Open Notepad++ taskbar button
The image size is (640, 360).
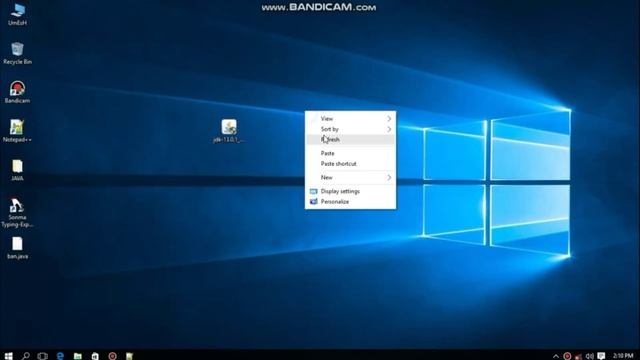(x=129, y=356)
